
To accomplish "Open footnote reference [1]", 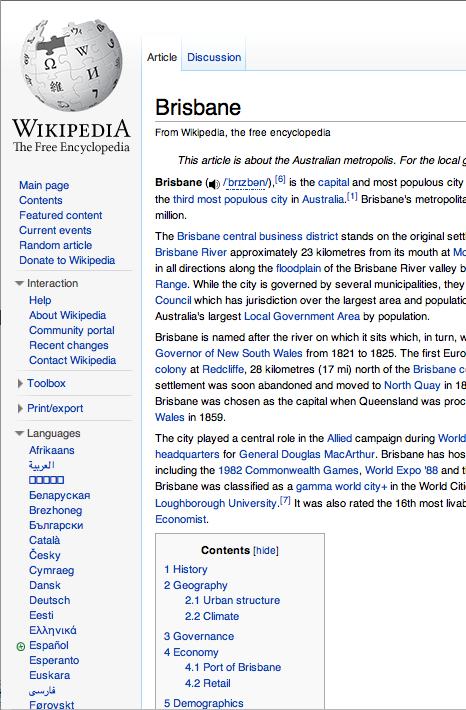I will point(352,197).
